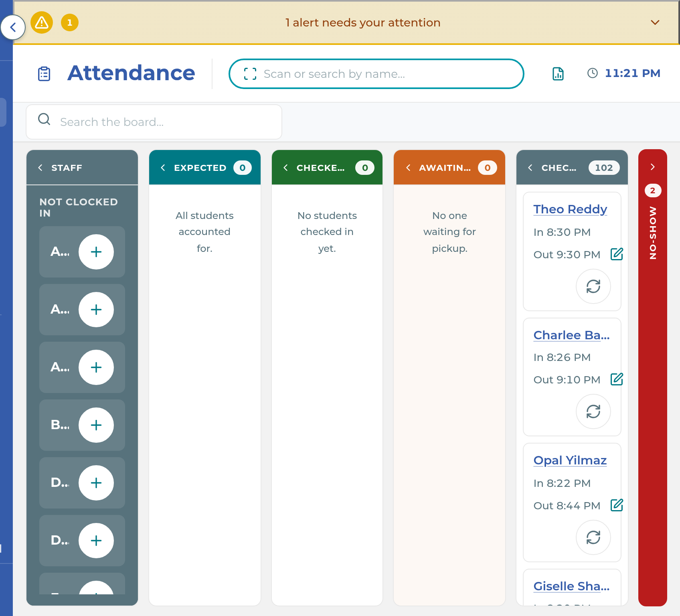Collapse the EXPECTED column
Viewport: 680px width, 616px height.
pos(163,168)
